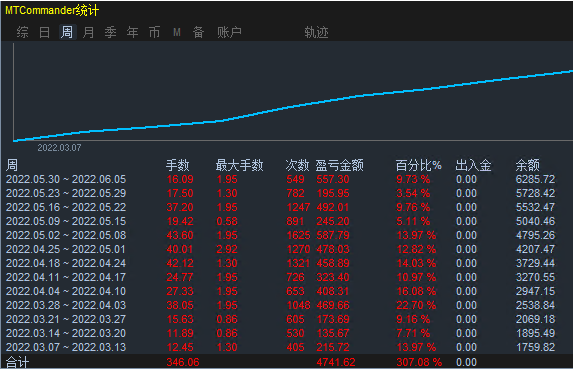
Task: Click the 出入金 column header
Action: [x=473, y=165]
